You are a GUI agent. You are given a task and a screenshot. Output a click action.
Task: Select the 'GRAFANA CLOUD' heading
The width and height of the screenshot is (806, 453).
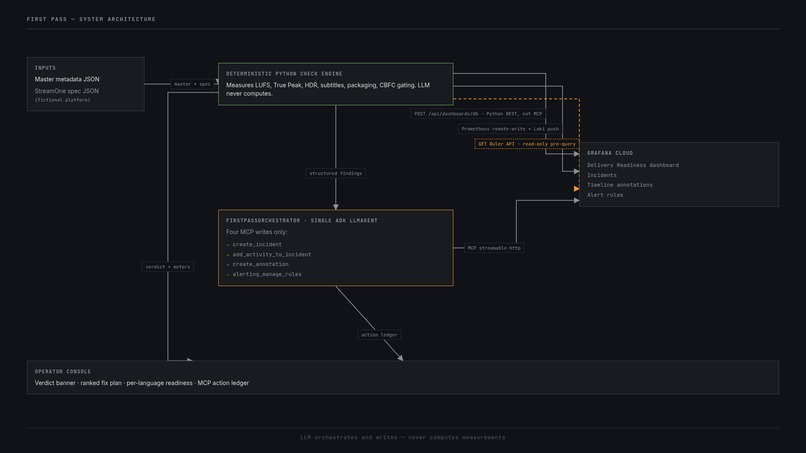[x=610, y=153]
